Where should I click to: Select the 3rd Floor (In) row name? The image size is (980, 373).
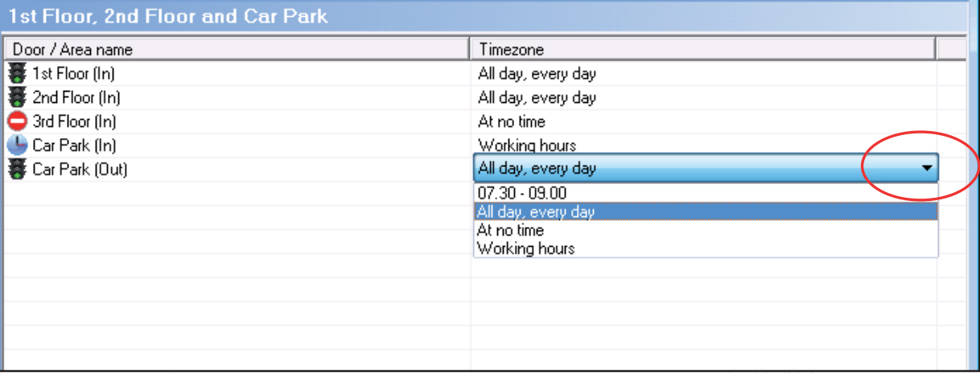pos(74,122)
